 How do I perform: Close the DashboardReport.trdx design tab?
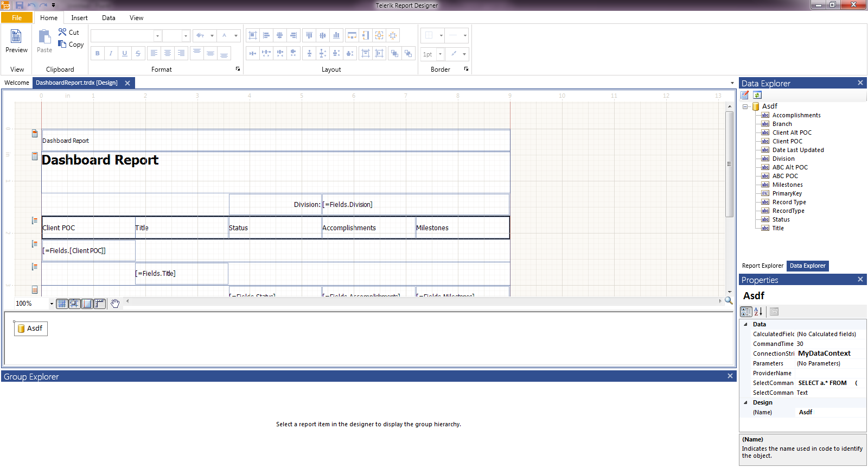pyautogui.click(x=127, y=83)
